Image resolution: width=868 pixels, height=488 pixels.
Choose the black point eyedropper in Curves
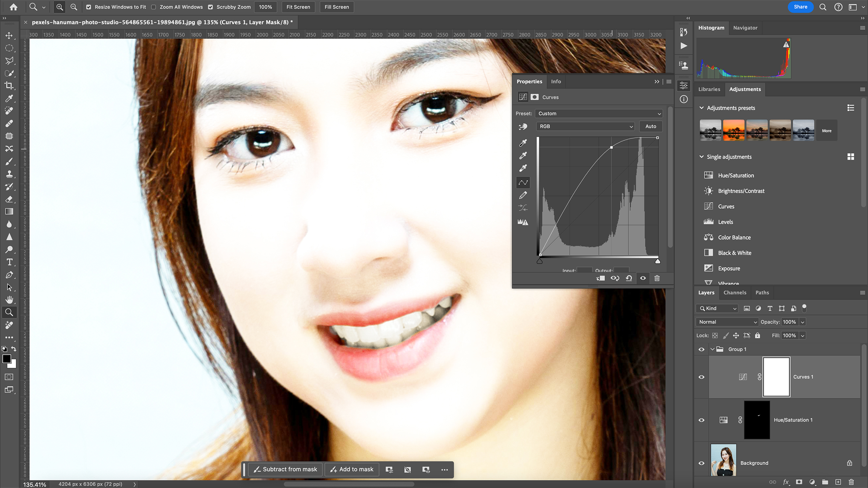tap(523, 143)
